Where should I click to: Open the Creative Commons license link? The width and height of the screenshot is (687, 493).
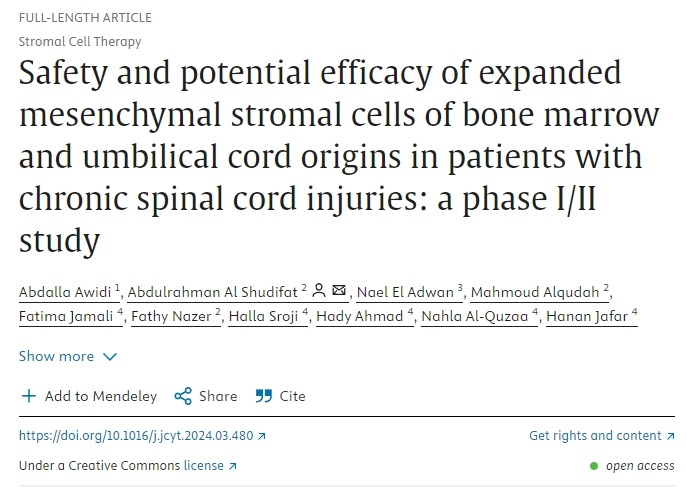(205, 466)
